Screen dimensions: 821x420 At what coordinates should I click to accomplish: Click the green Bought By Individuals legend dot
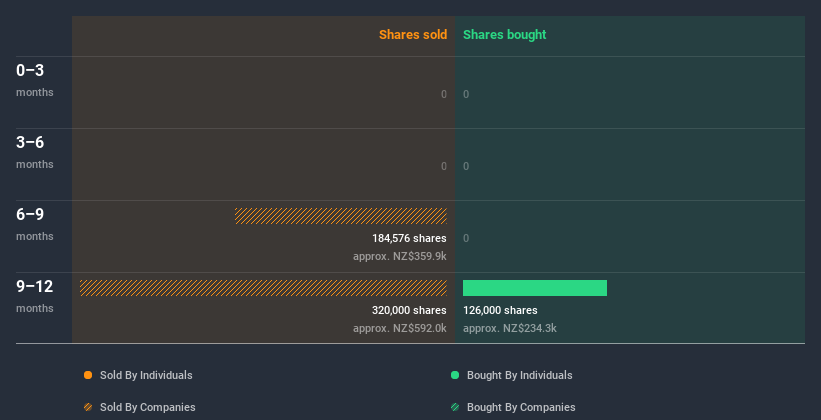click(x=455, y=375)
